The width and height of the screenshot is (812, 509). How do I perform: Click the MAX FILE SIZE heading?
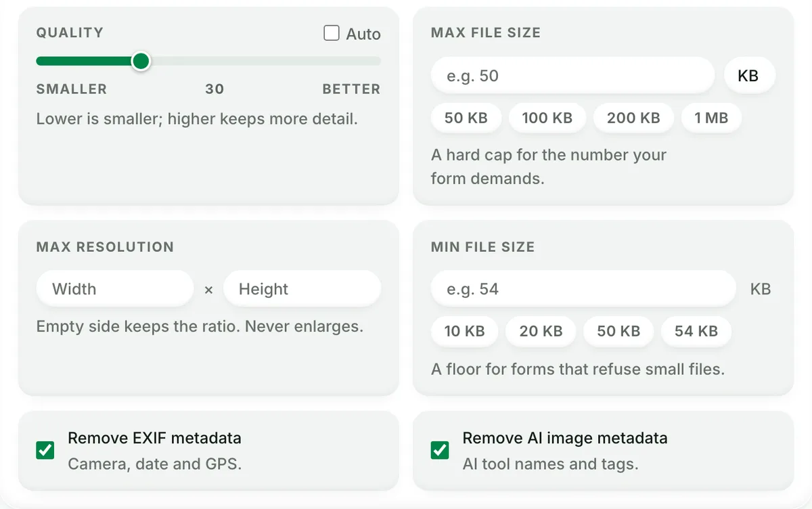click(486, 32)
